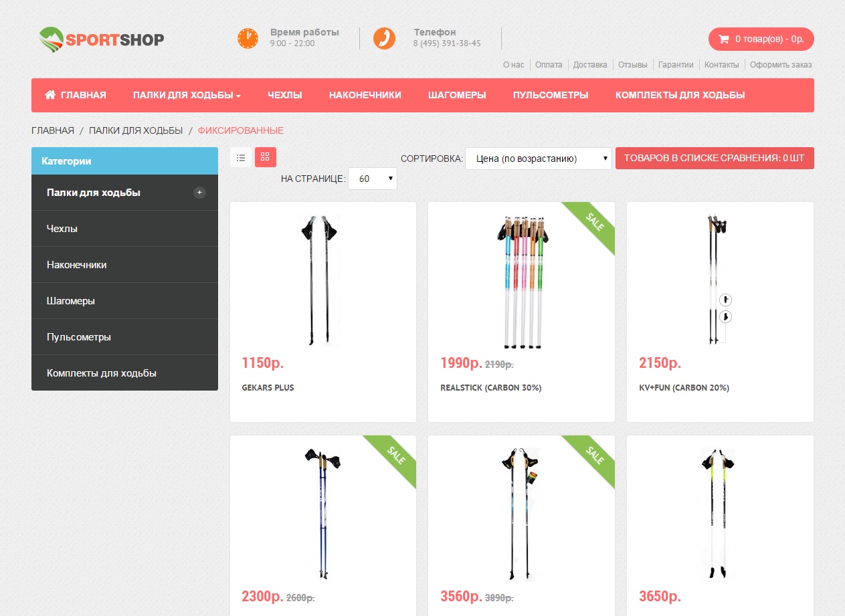Screen dimensions: 845x616
Task: Click the orange telephone icon
Action: click(x=384, y=38)
